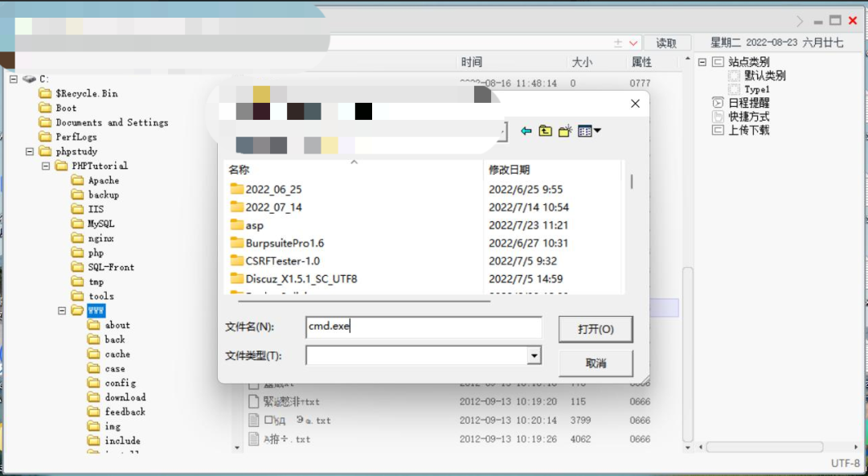Select SQL-Front folder in tree

coord(103,267)
